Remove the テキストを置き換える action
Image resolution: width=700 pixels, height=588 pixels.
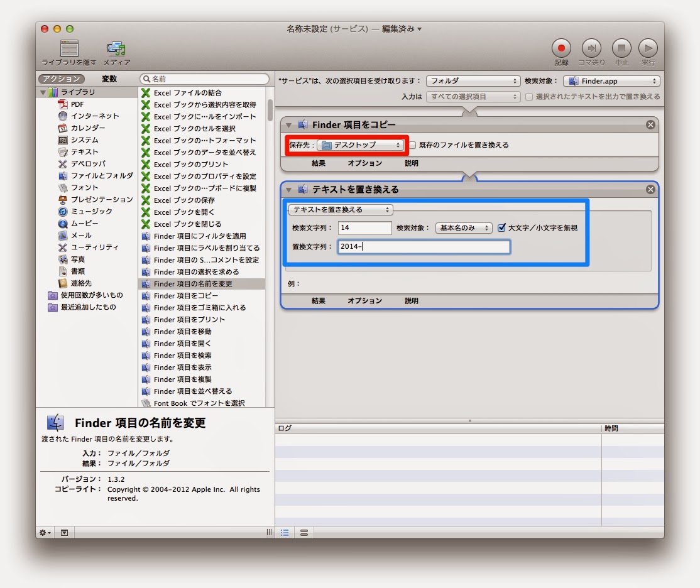coord(650,190)
